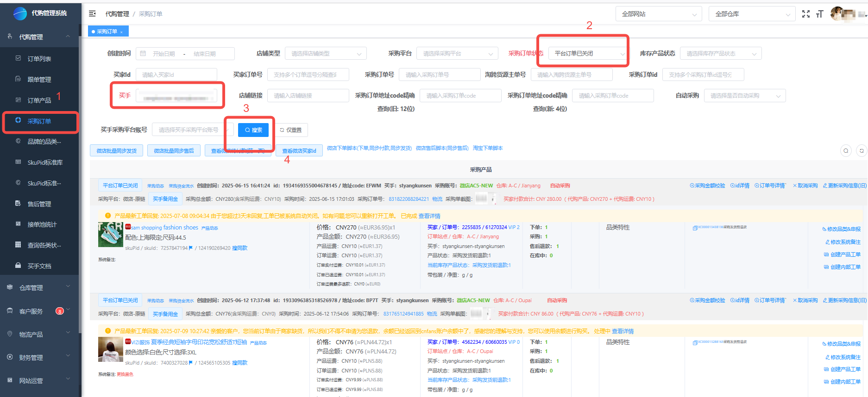Open 订单列表 in the sidebar

[39, 59]
